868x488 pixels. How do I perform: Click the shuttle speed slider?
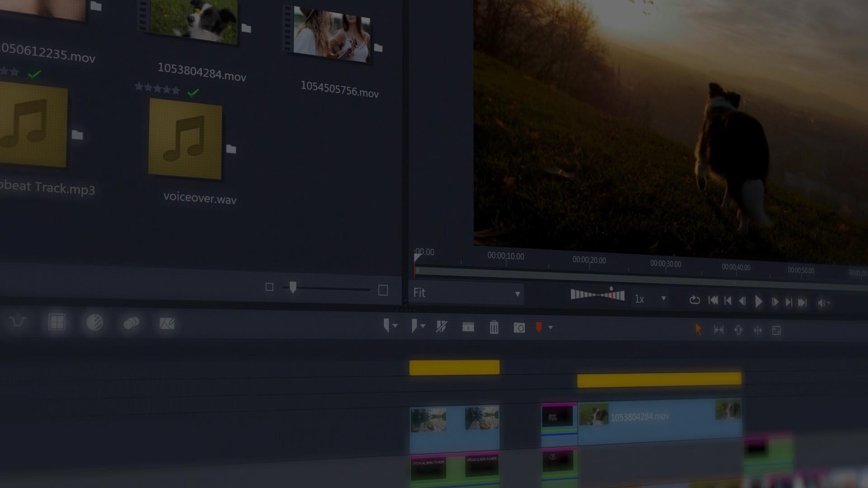(598, 295)
